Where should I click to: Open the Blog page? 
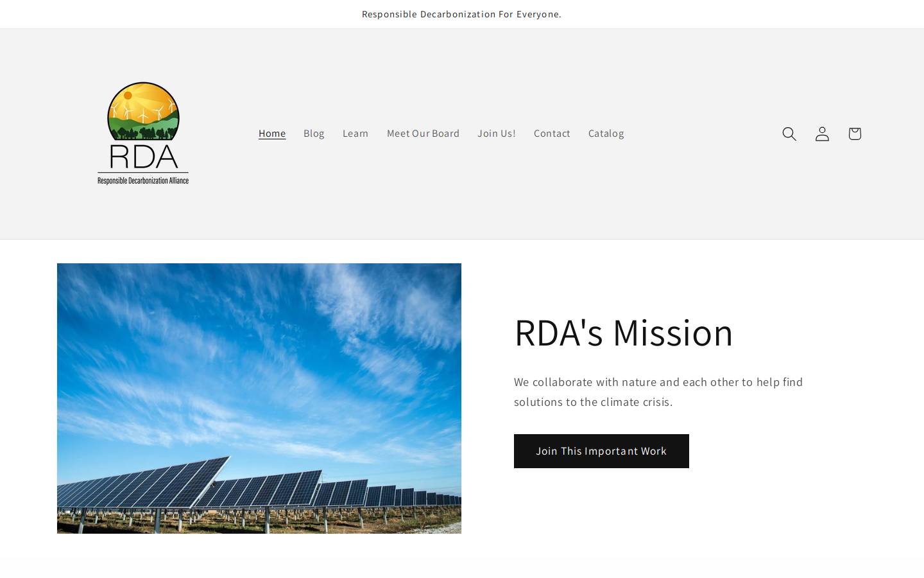coord(314,134)
